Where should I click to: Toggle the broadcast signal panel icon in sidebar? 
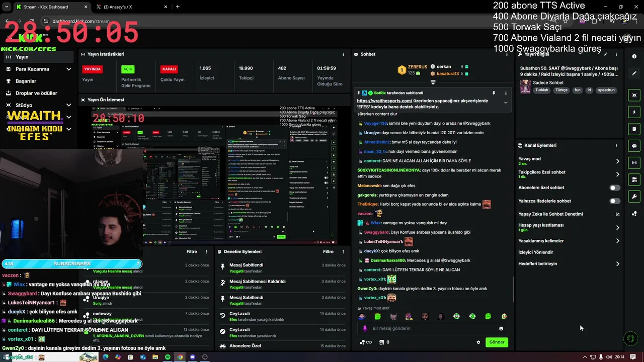[x=634, y=162]
